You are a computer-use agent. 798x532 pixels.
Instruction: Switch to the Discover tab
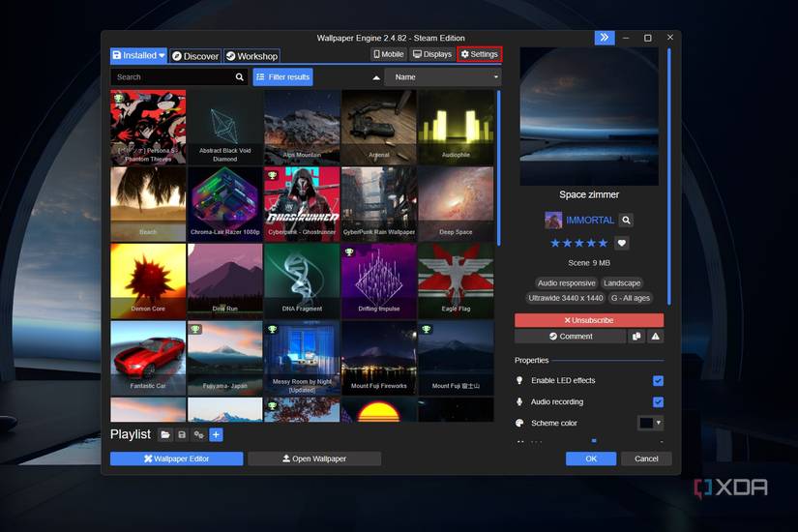coord(195,56)
